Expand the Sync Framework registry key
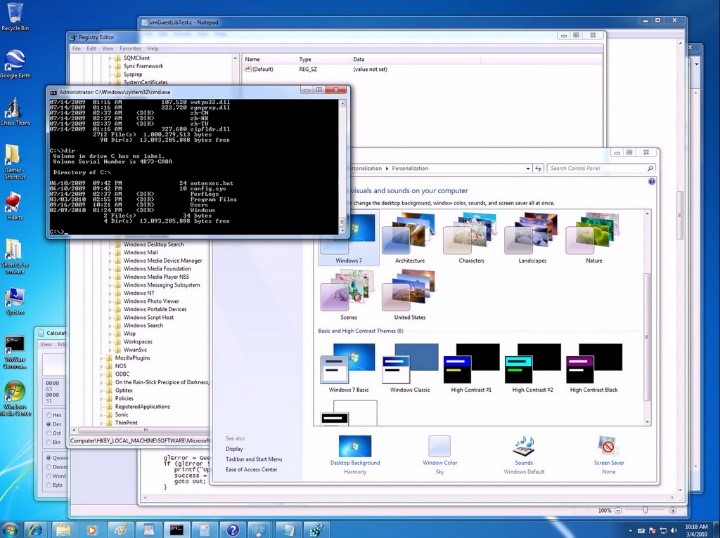The height and width of the screenshot is (538, 720). coord(110,67)
